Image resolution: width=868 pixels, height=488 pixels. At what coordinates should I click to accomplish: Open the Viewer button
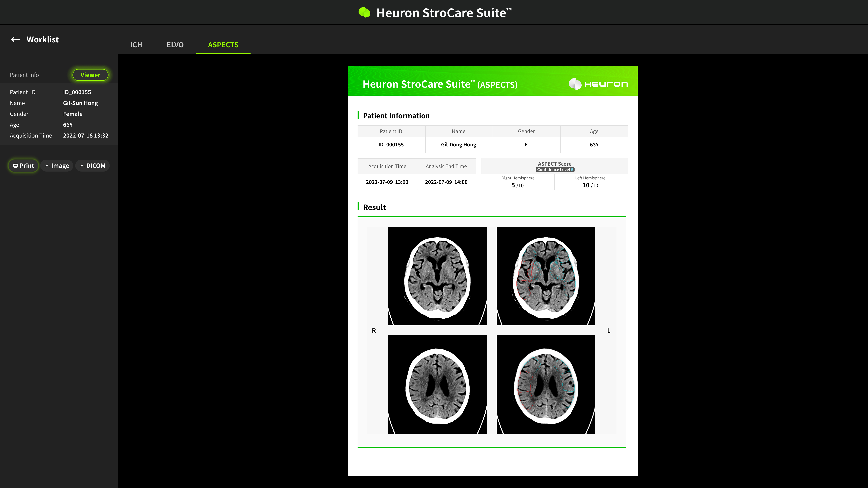click(x=90, y=75)
